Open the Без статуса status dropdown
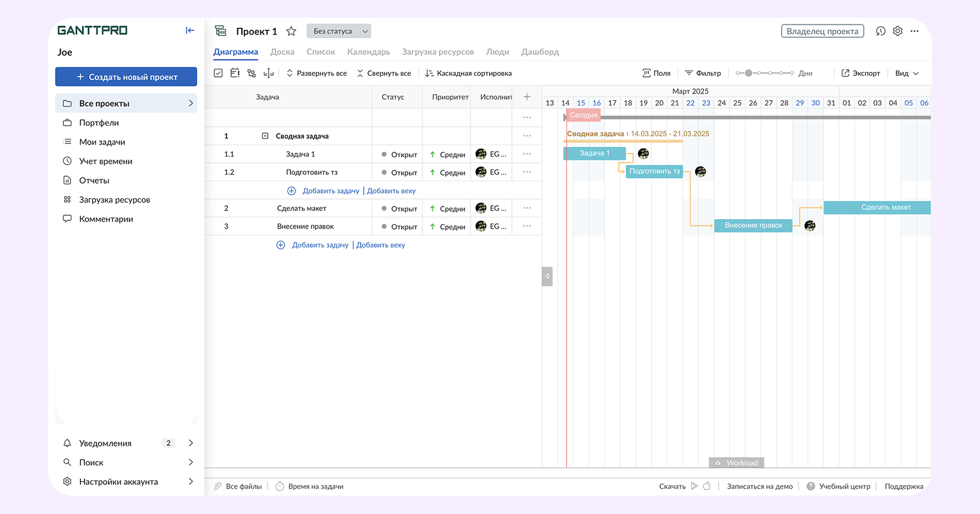The image size is (980, 514). pyautogui.click(x=338, y=30)
